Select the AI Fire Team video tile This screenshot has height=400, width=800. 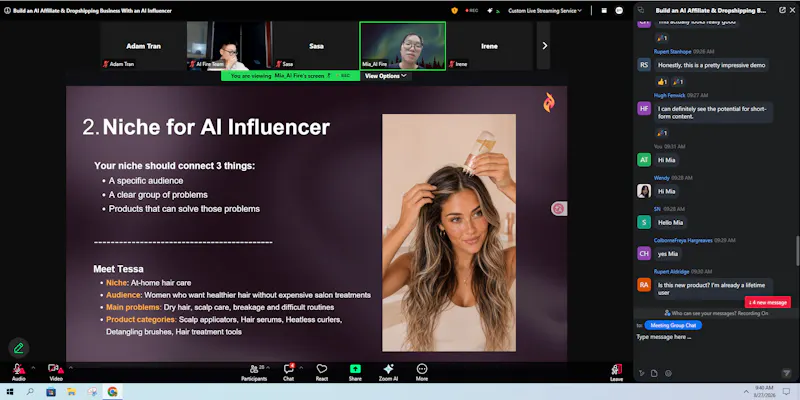coord(229,45)
